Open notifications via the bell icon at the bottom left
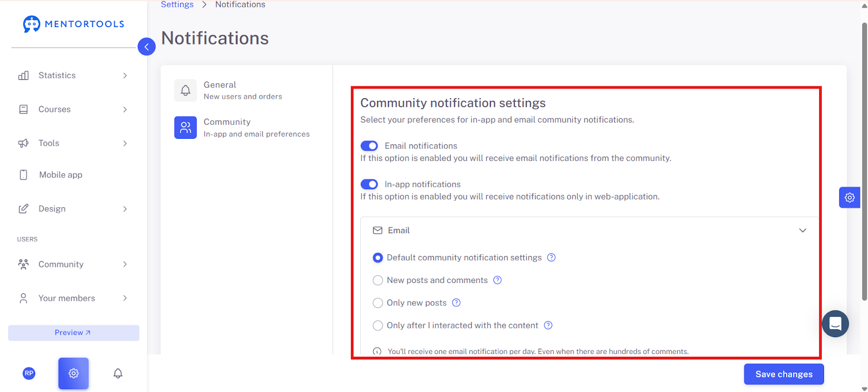The height and width of the screenshot is (392, 868). coord(118,373)
